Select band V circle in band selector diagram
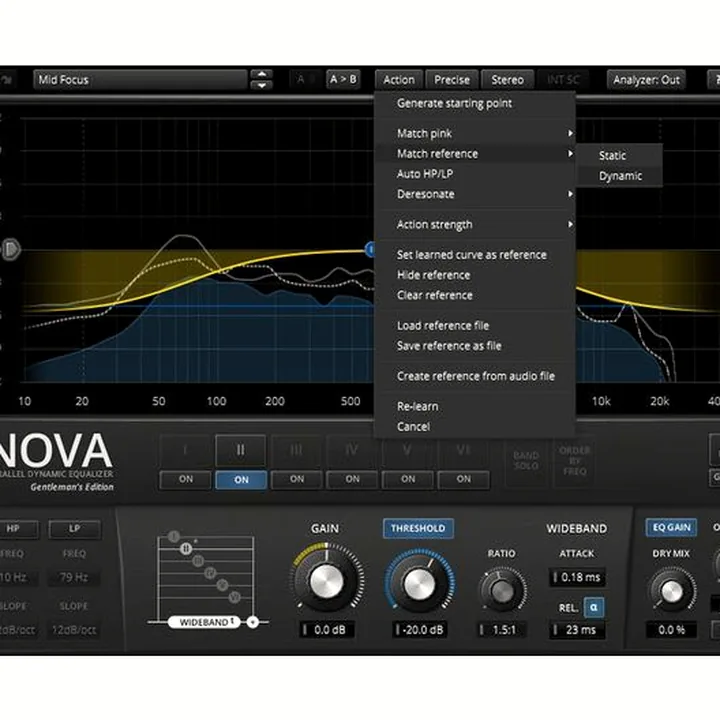720x720 pixels. (x=222, y=585)
